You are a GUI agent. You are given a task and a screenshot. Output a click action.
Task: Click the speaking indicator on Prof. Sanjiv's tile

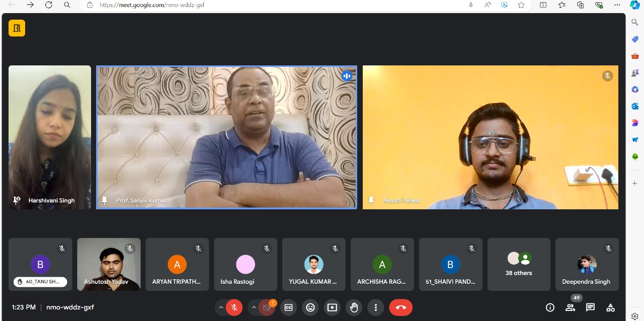347,76
